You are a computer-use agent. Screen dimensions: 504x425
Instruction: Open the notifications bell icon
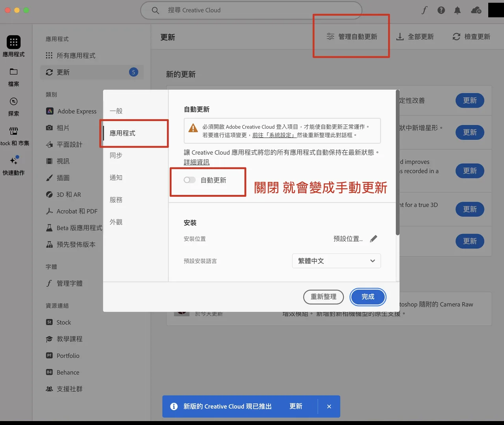pos(457,10)
